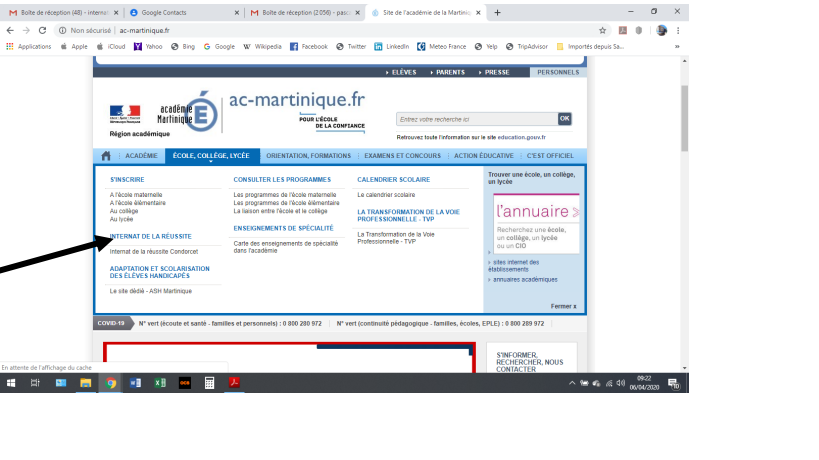Open Excel from the Windows taskbar

(160, 383)
